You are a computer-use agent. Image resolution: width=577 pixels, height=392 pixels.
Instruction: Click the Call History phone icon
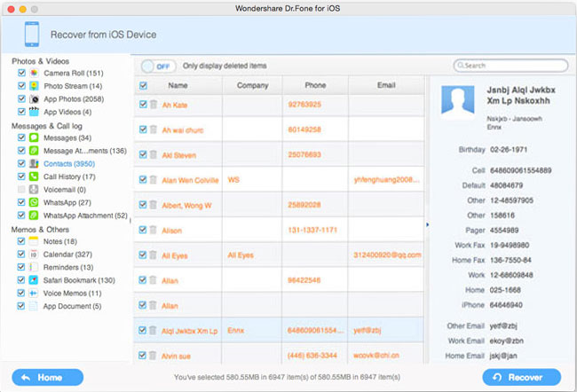tap(33, 176)
